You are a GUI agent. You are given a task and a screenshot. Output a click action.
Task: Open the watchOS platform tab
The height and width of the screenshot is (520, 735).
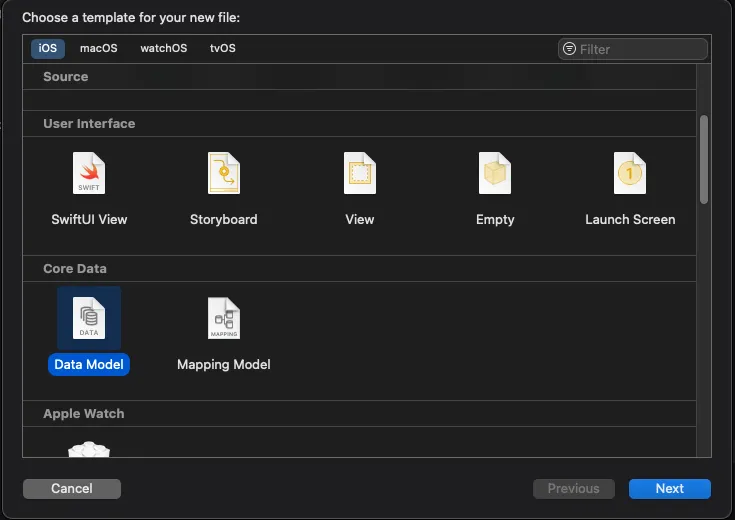[164, 48]
